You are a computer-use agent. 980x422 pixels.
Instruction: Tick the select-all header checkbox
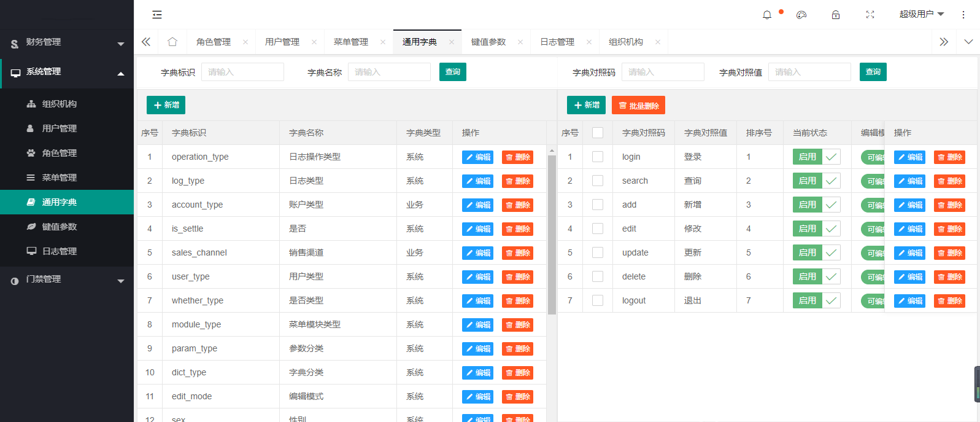pyautogui.click(x=598, y=133)
